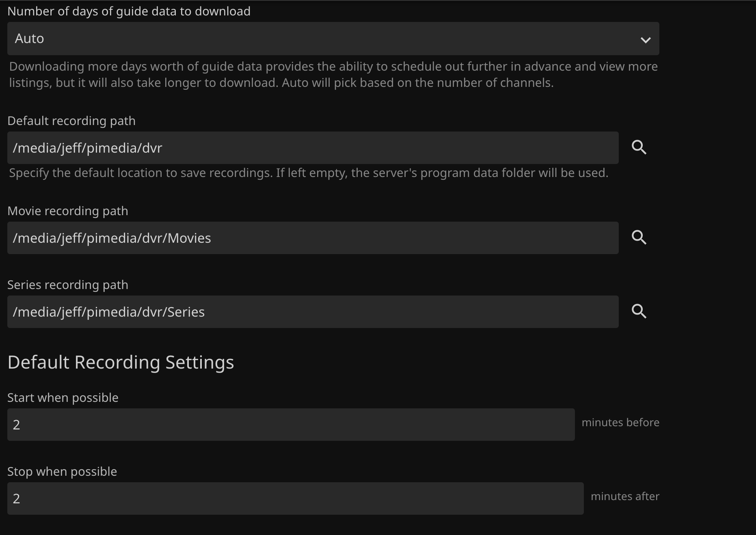Select the Series recording path field
Image resolution: width=756 pixels, height=535 pixels.
pyautogui.click(x=313, y=312)
